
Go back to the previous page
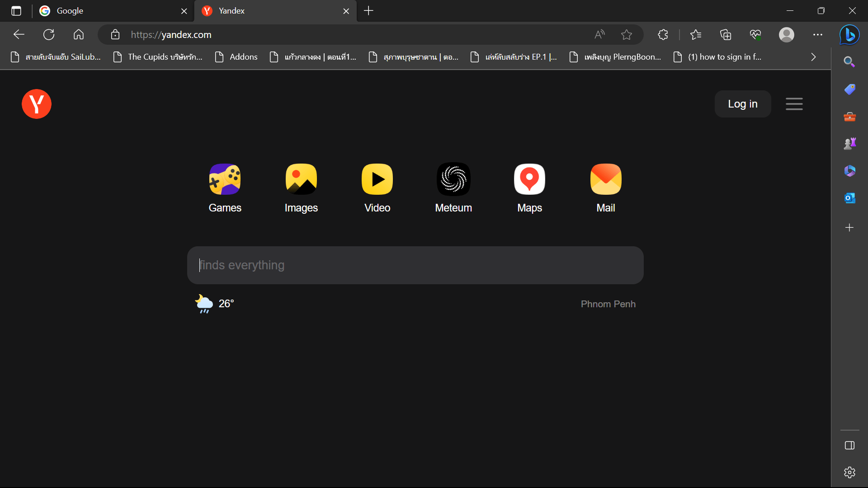pos(19,34)
